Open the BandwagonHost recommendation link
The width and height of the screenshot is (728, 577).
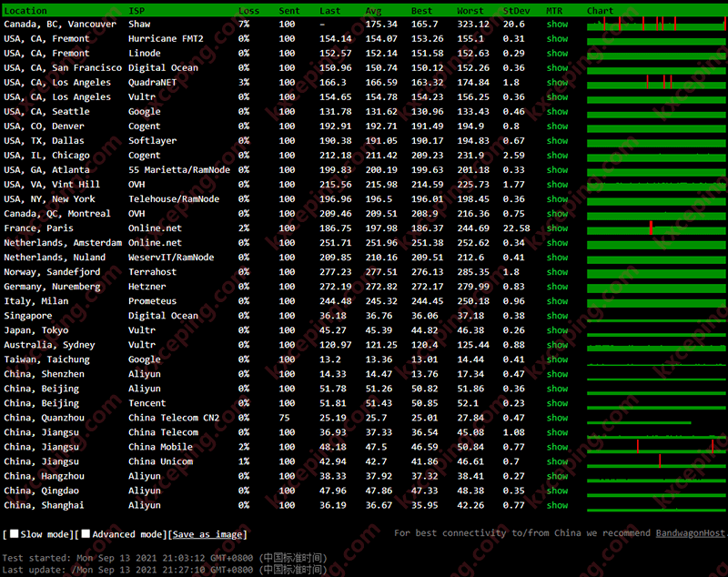690,533
